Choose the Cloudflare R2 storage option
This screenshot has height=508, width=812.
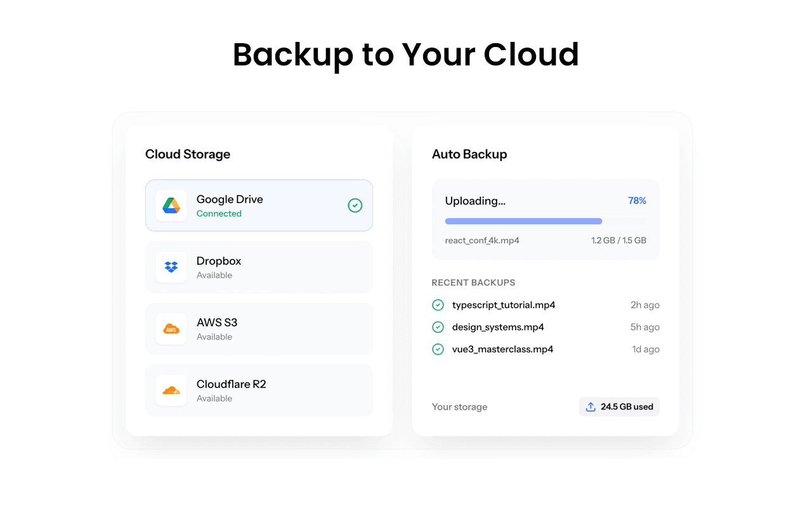coord(259,391)
